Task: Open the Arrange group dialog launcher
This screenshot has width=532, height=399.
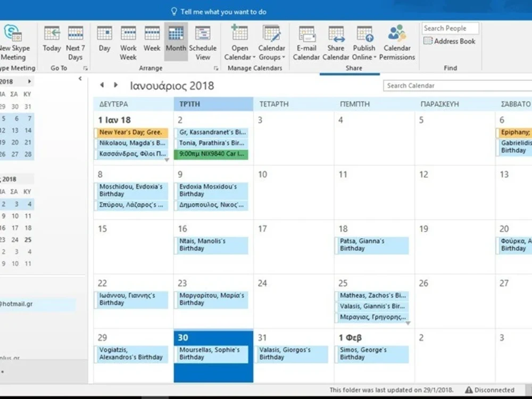Action: coord(216,68)
